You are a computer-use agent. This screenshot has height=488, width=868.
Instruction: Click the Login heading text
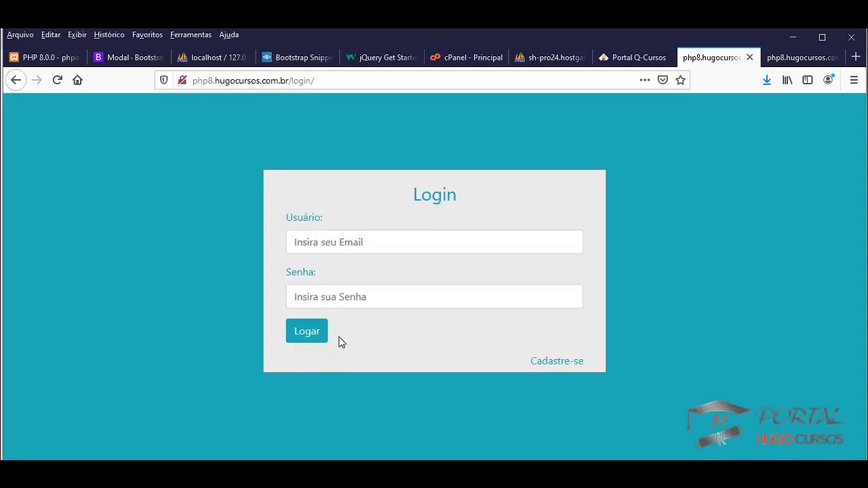click(435, 195)
